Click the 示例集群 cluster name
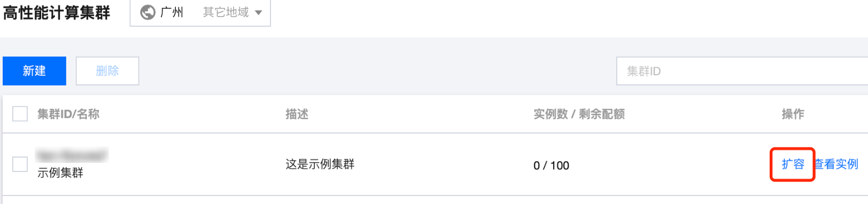Screen dimensions: 868x204 click(60, 173)
